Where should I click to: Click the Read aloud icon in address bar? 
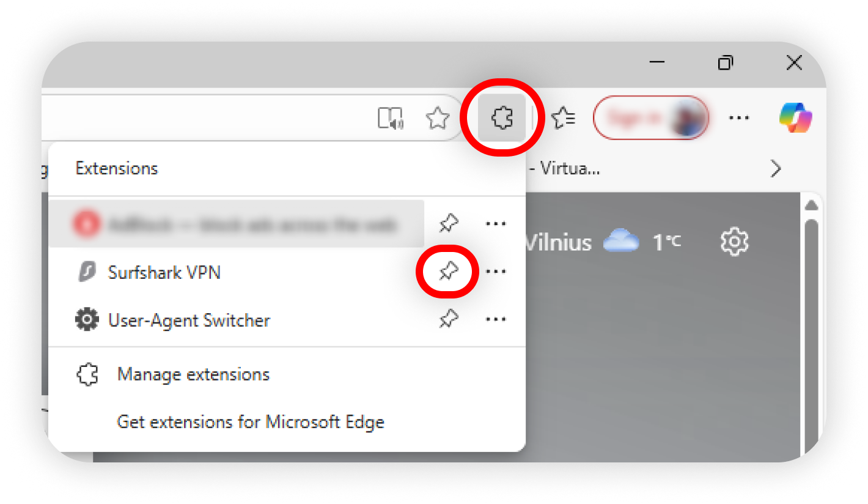(x=390, y=118)
